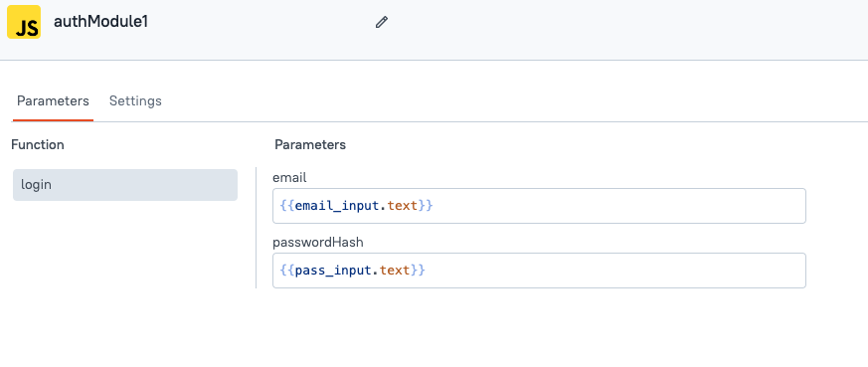Place cursor at closing braces of email binding

426,206
